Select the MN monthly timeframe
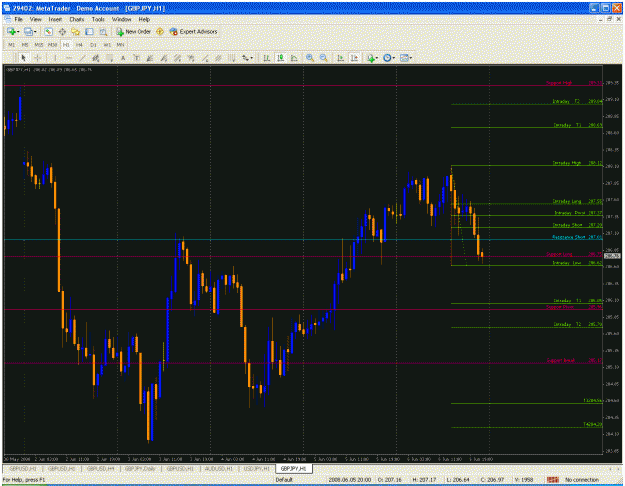Image resolution: width=625 pixels, height=486 pixels. pyautogui.click(x=120, y=45)
